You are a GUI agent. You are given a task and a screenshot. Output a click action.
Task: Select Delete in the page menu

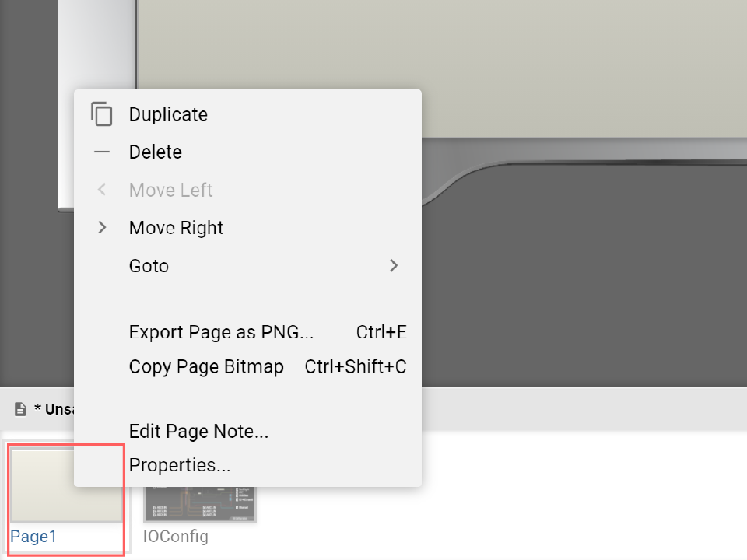click(x=156, y=152)
